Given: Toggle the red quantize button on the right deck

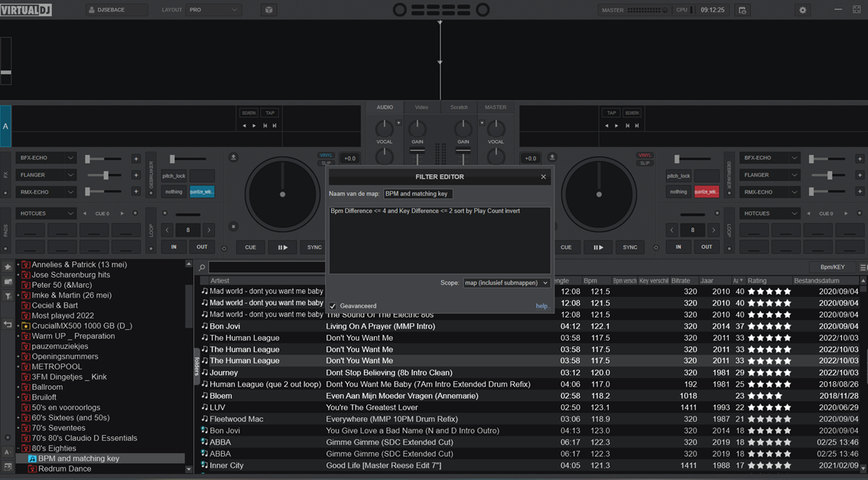Looking at the screenshot, I should [707, 192].
